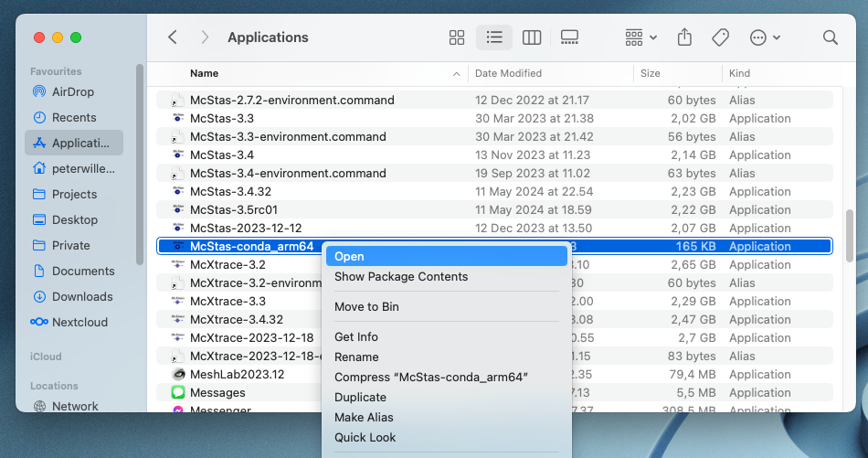868x458 pixels.
Task: Click the Messages app icon
Action: (178, 392)
